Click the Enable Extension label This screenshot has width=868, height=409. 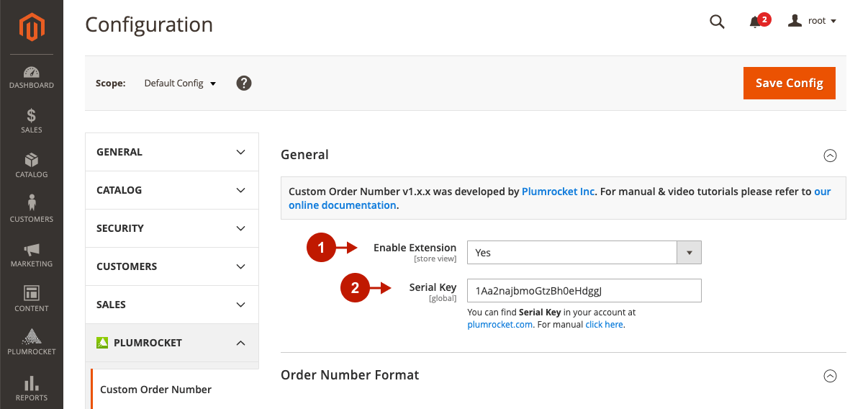415,248
